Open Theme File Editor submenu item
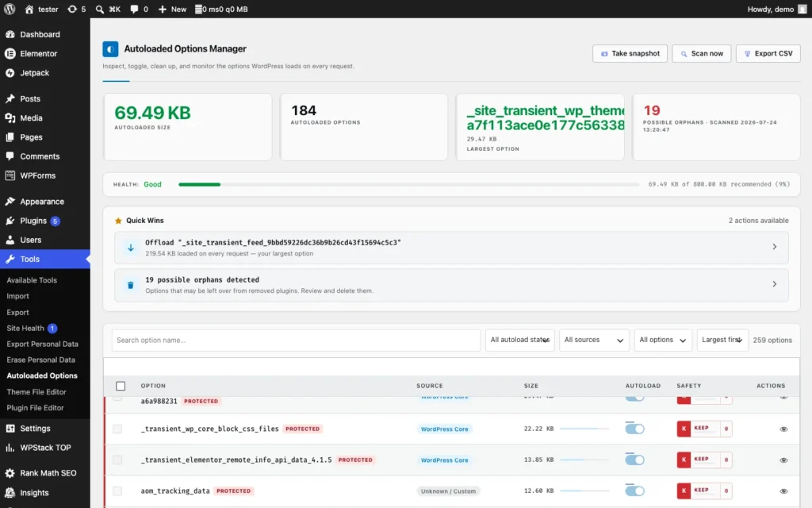The image size is (812, 508). click(36, 392)
